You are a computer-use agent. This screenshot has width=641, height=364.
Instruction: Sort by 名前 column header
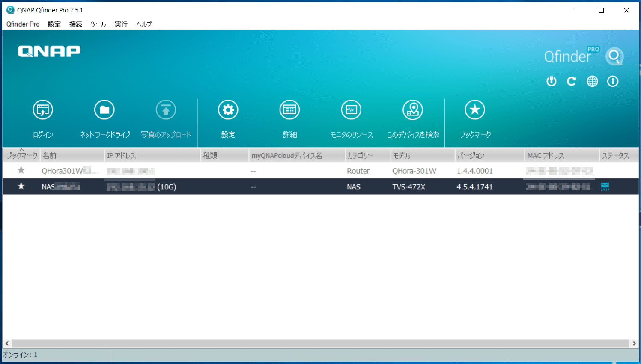click(x=72, y=155)
